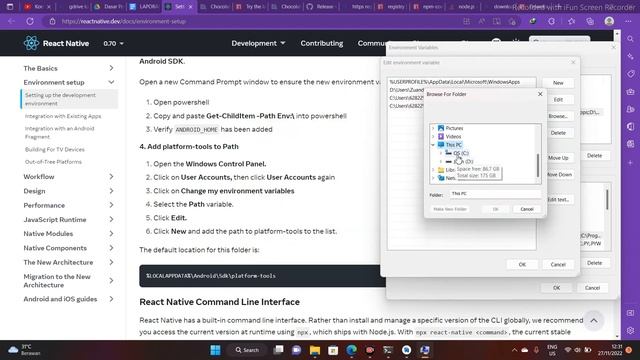Expand the OS (C:) drive node arrow

pos(441,153)
